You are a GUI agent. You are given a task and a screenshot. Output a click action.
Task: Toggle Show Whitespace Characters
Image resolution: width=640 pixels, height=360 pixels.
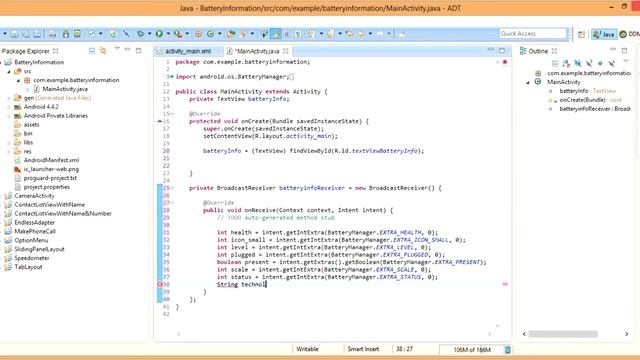coord(298,34)
